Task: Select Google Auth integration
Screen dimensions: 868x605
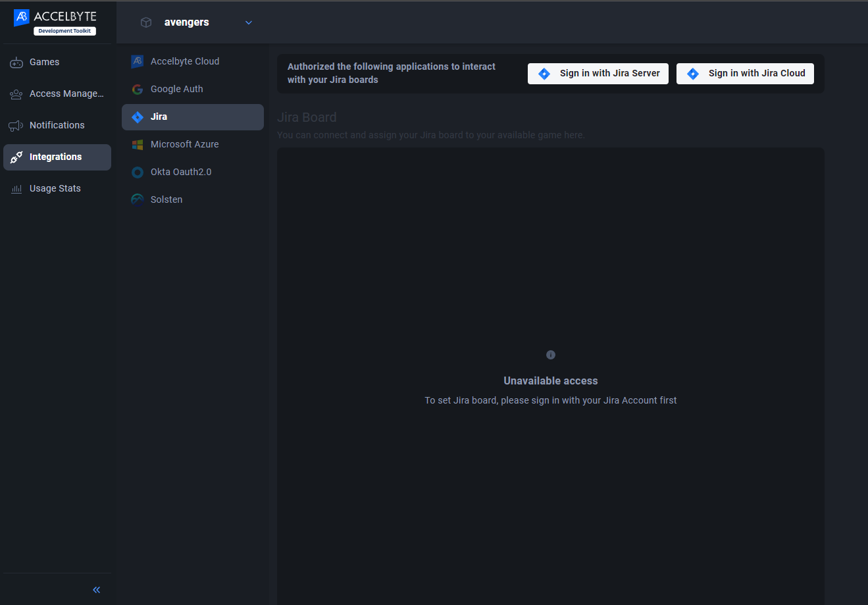Action: 193,89
